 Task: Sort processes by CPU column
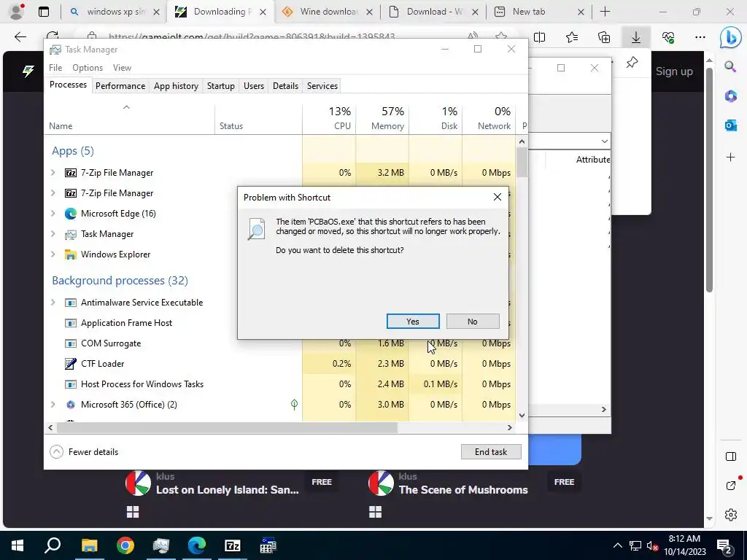[329, 118]
